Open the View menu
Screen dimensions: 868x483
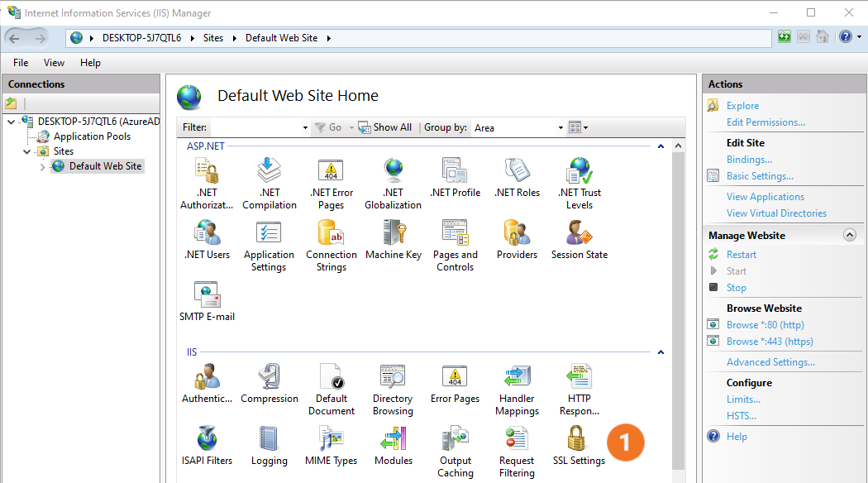point(54,63)
